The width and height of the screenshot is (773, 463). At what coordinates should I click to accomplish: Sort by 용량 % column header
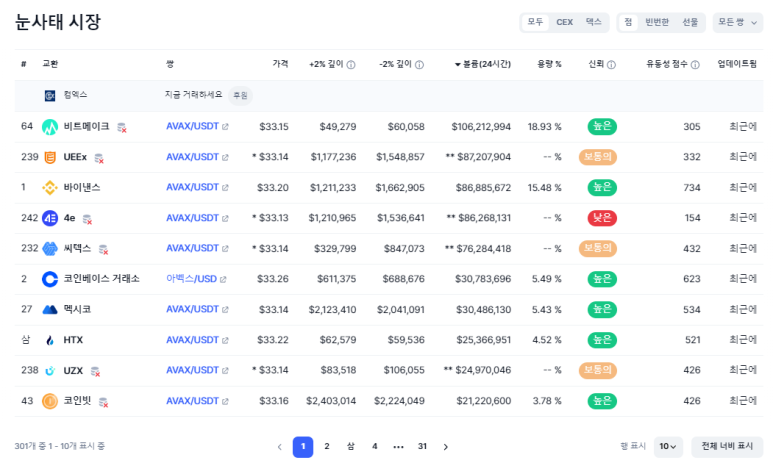pos(549,64)
